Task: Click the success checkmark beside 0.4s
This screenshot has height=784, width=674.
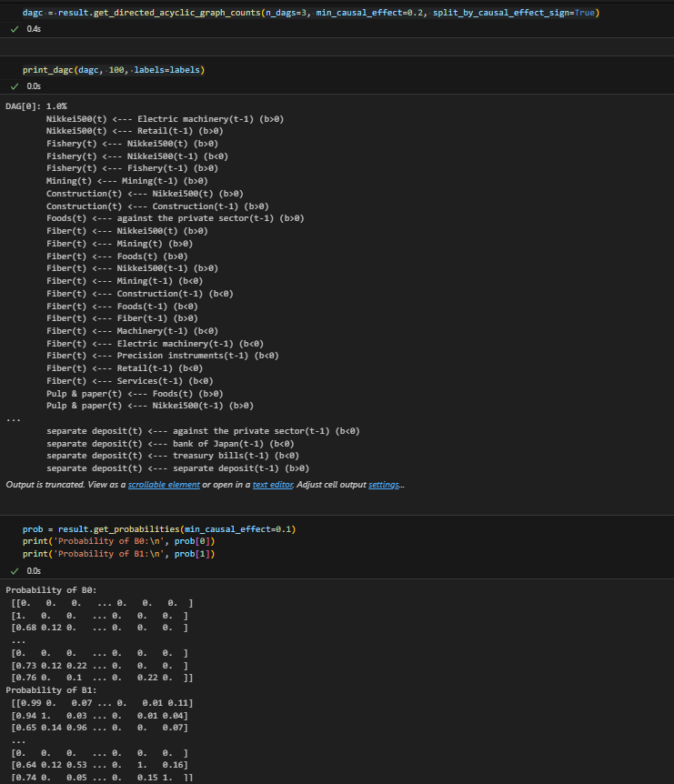Action: point(14,29)
